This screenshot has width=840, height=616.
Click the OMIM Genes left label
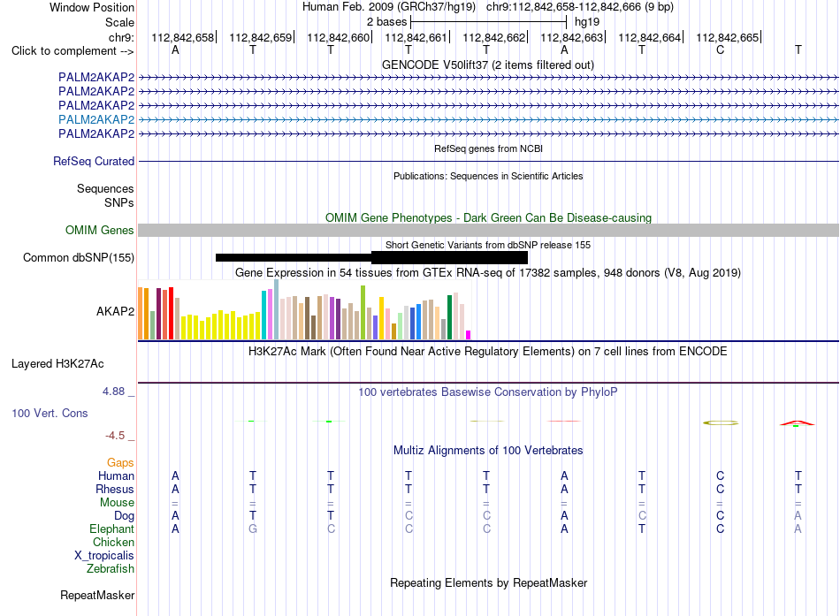[x=100, y=231]
